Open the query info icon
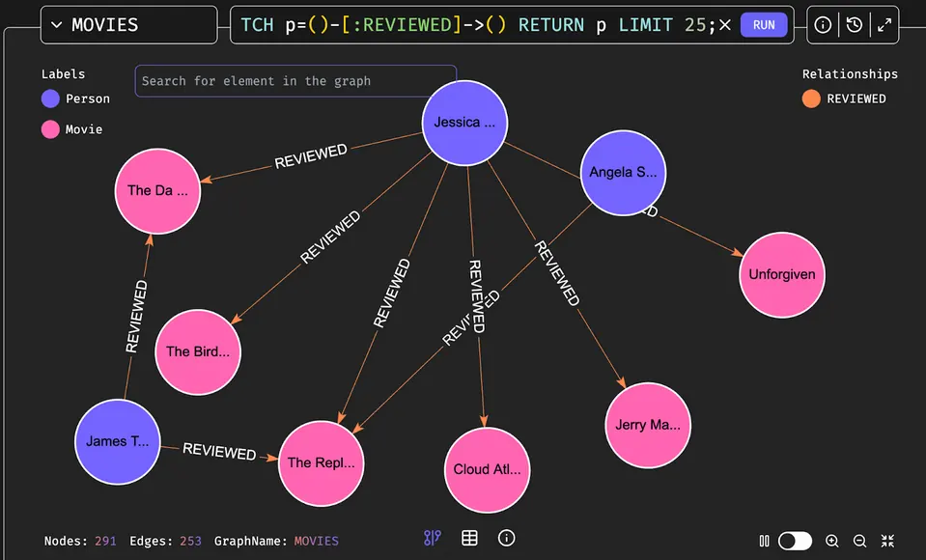The height and width of the screenshot is (560, 926). [823, 25]
